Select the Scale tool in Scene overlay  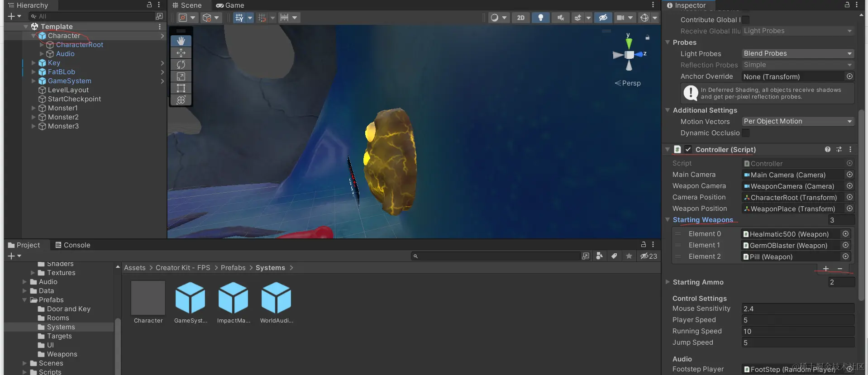click(181, 76)
